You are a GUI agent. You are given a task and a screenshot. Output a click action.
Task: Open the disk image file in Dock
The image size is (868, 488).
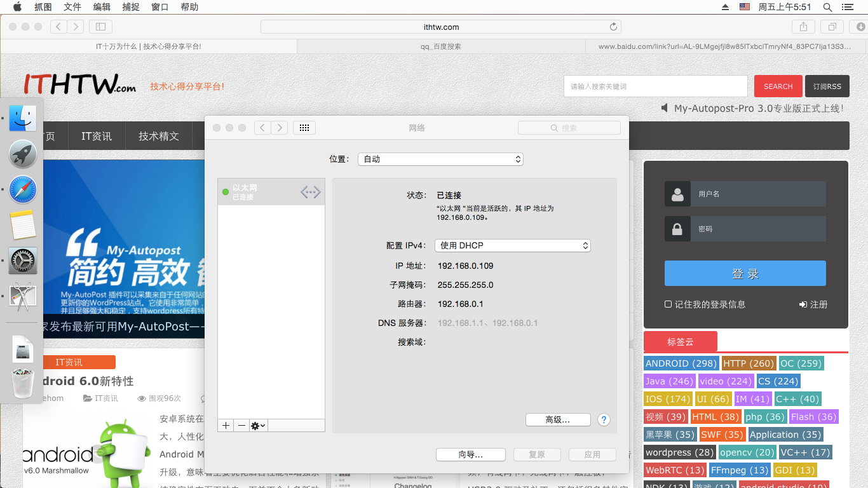tap(23, 348)
